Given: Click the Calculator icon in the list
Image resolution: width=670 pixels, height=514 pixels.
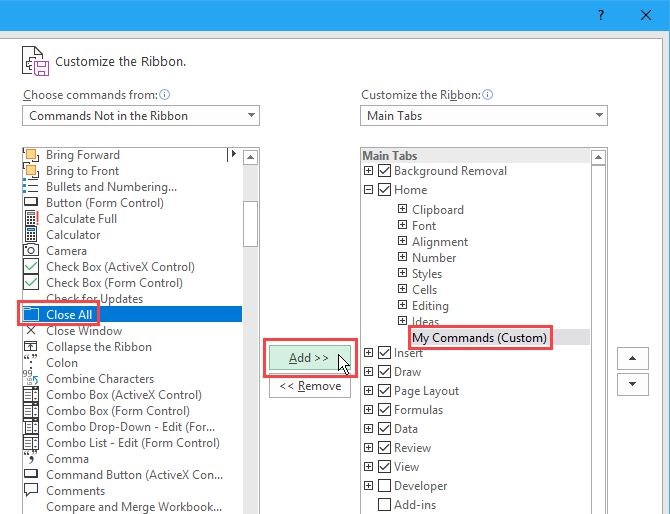Looking at the screenshot, I should (x=29, y=235).
